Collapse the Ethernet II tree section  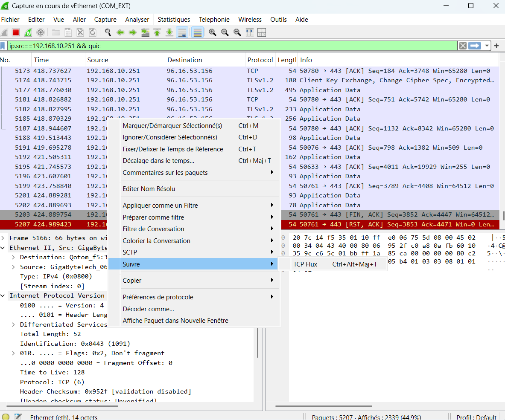coord(3,248)
